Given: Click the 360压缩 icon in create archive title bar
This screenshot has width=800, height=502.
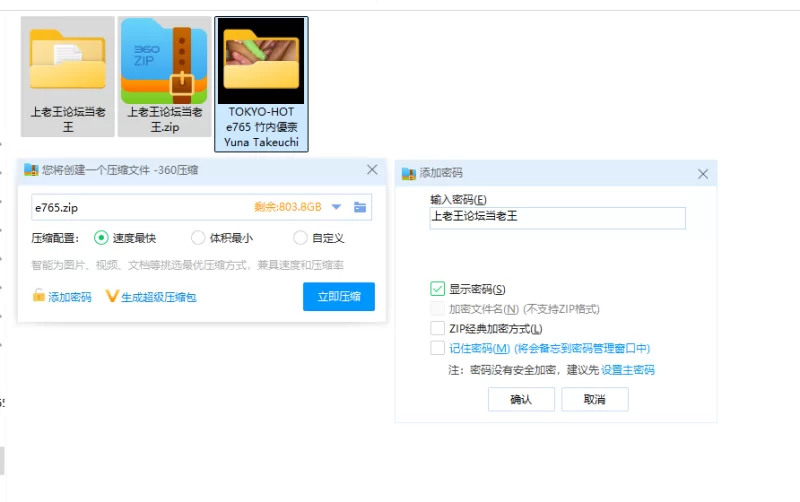Looking at the screenshot, I should (31, 170).
